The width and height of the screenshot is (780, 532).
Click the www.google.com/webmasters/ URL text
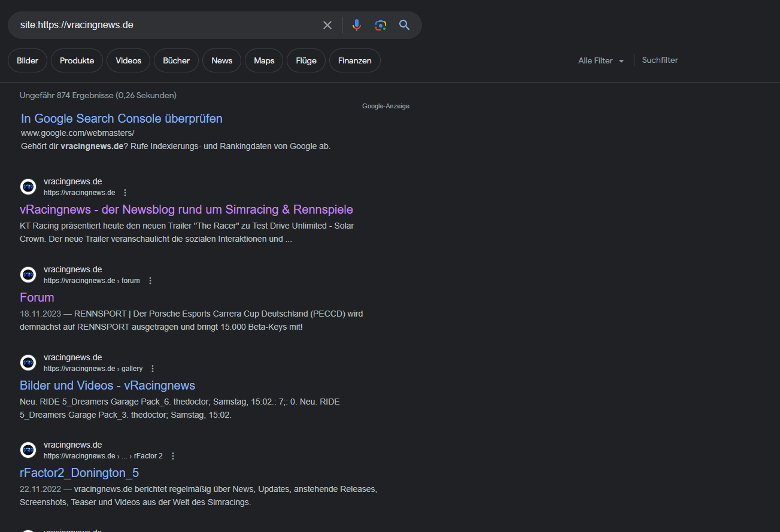[78, 133]
